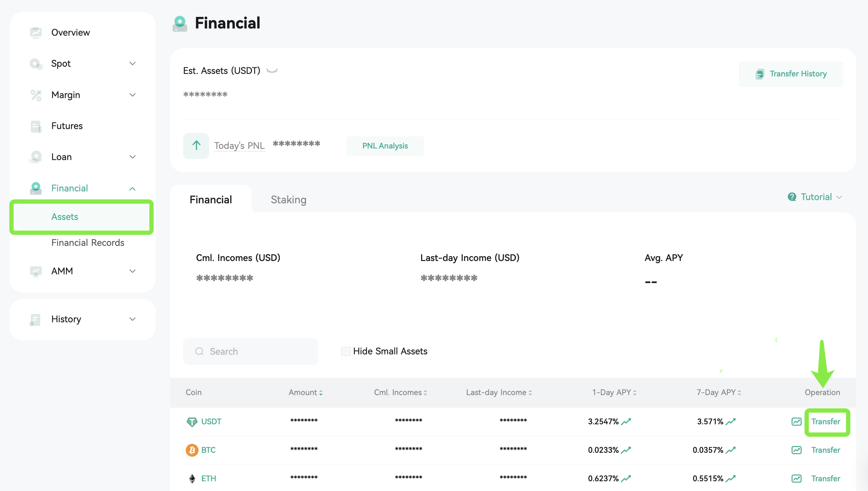Sort by Last-day Income column
Screen dimensions: 868x491
499,392
